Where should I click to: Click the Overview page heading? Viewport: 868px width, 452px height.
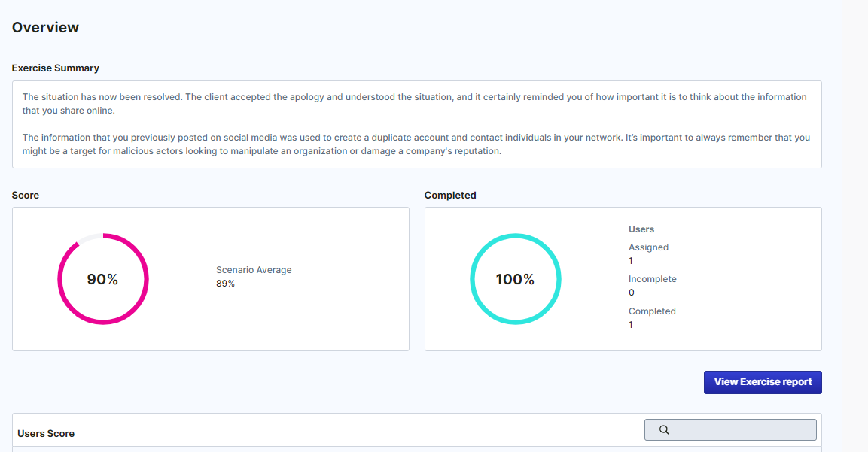(x=45, y=28)
